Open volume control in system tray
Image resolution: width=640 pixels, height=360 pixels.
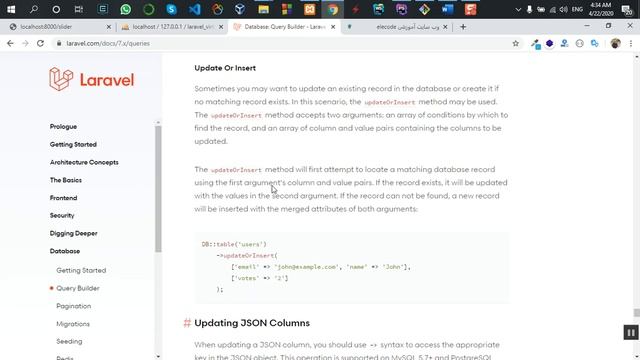click(x=564, y=9)
